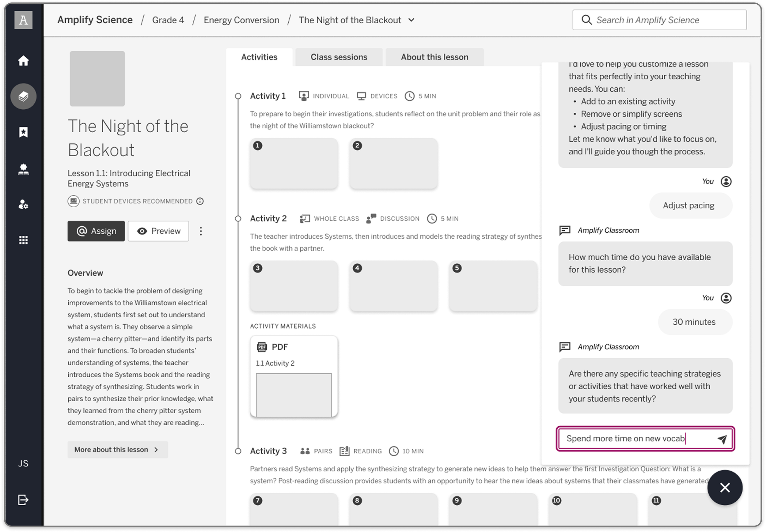Click the Assign button

point(96,231)
